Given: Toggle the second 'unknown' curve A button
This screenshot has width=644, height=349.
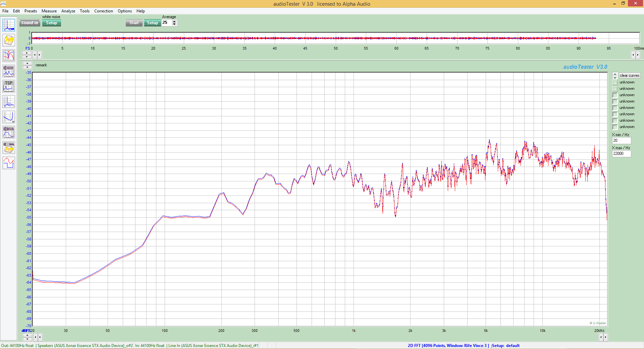Looking at the screenshot, I should pyautogui.click(x=615, y=89).
